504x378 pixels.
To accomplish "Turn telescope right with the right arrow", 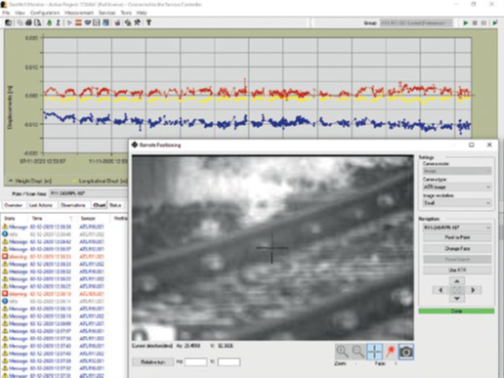I will click(473, 290).
